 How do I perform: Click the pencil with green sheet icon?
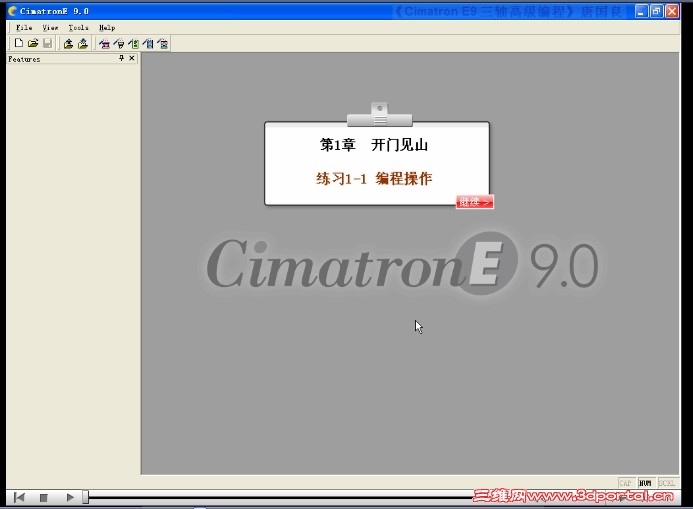point(133,44)
